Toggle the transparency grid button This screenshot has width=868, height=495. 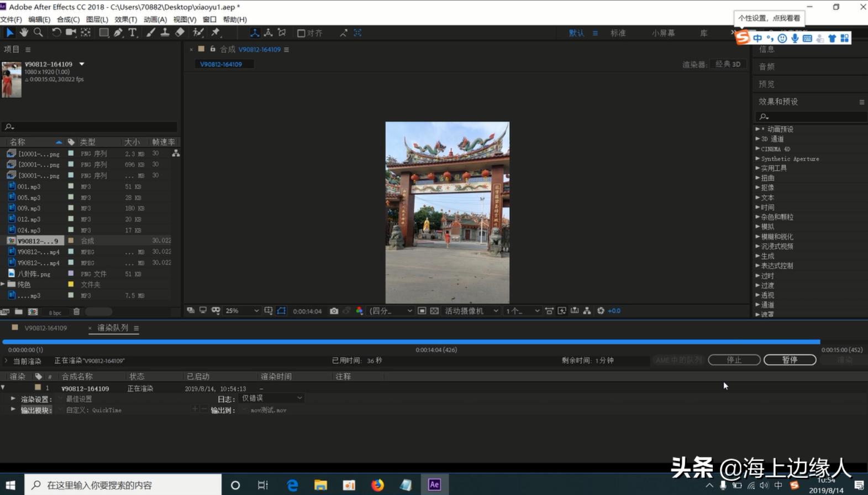tap(434, 311)
